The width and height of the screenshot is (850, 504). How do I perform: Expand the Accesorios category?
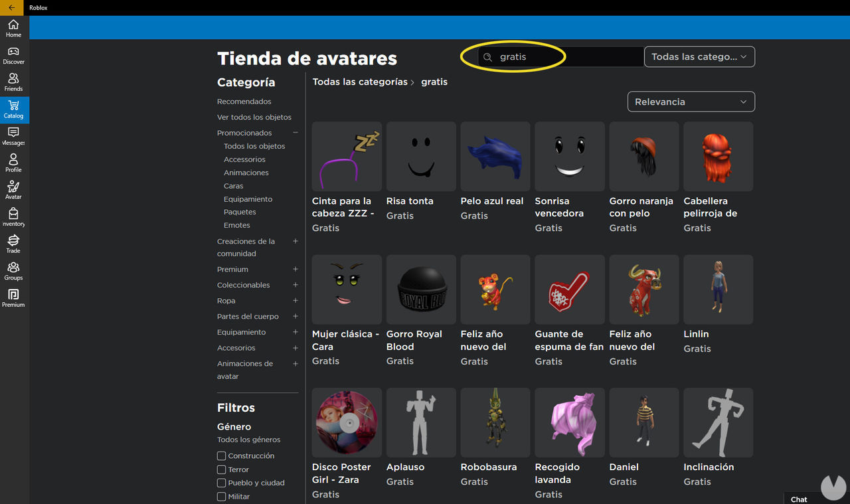[296, 348]
